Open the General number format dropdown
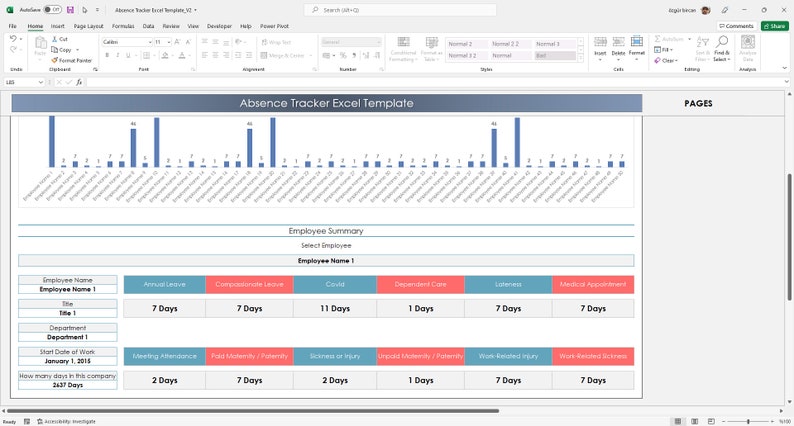This screenshot has height=426, width=794. pos(378,42)
